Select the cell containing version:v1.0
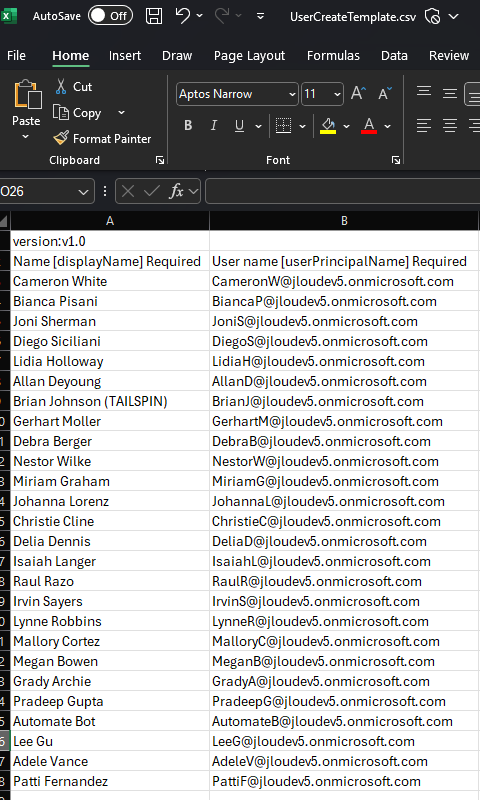480x800 pixels. pos(110,241)
